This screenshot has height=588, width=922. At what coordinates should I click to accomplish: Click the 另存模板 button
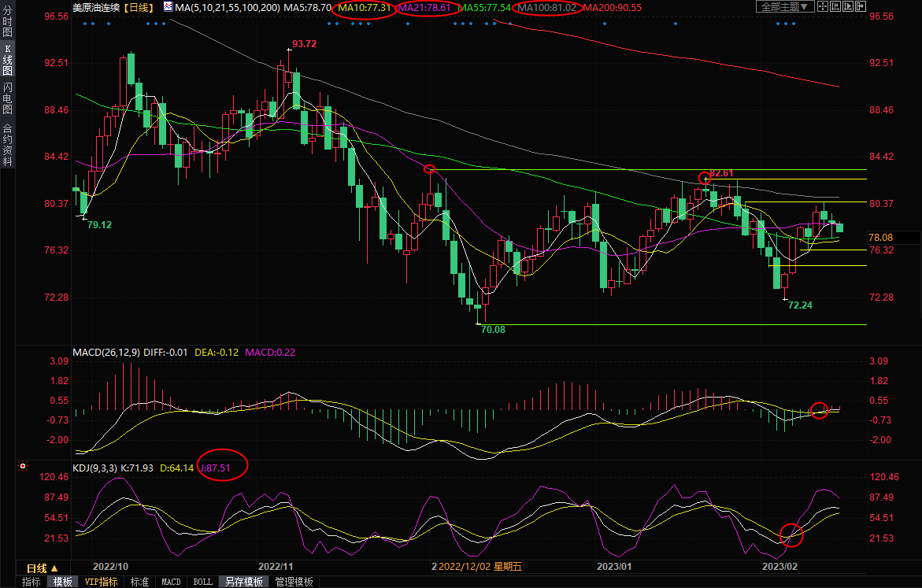pos(243,582)
